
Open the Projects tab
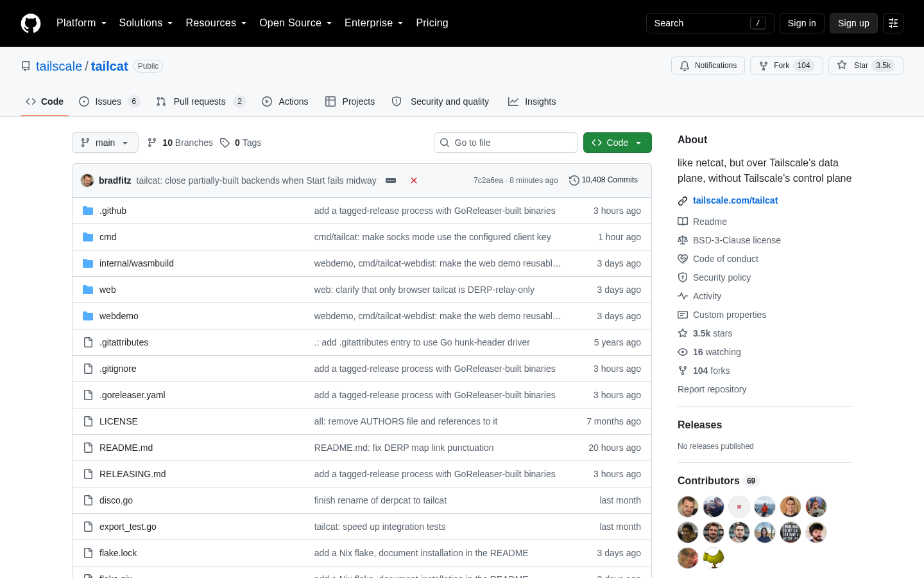click(350, 101)
